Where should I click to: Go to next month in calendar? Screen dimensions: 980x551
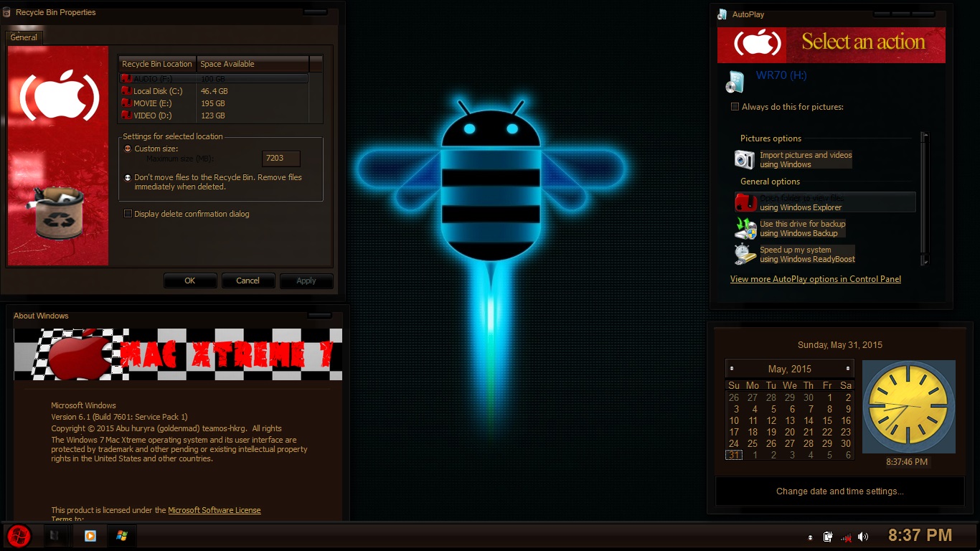click(x=848, y=369)
